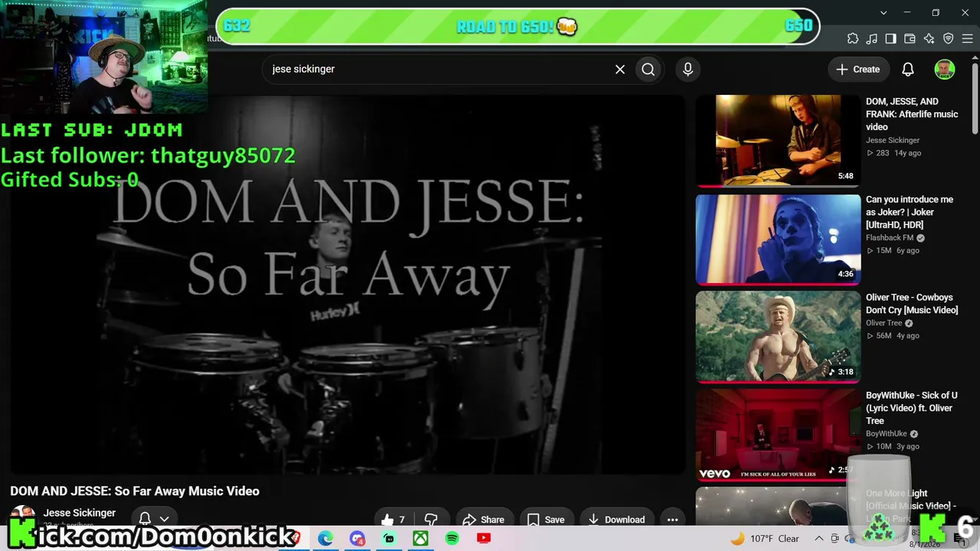Open the red YouTube app in the taskbar
This screenshot has width=980, height=551.
pos(483,539)
